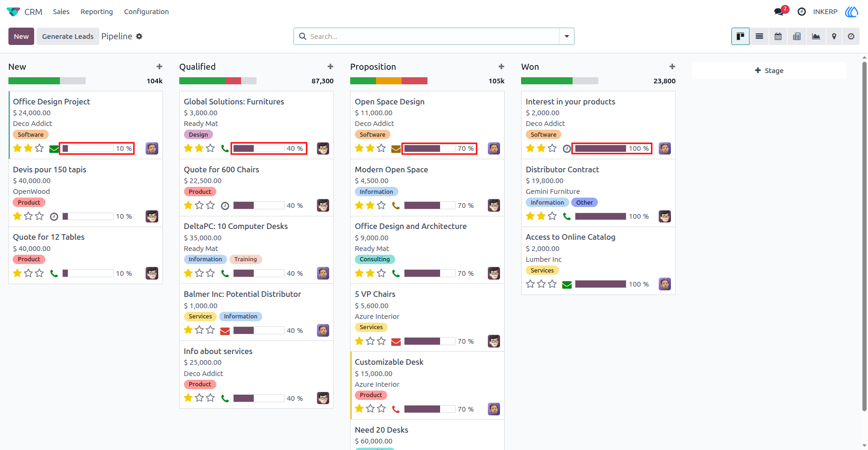Switch to activity view
868x450 pixels.
coord(851,37)
